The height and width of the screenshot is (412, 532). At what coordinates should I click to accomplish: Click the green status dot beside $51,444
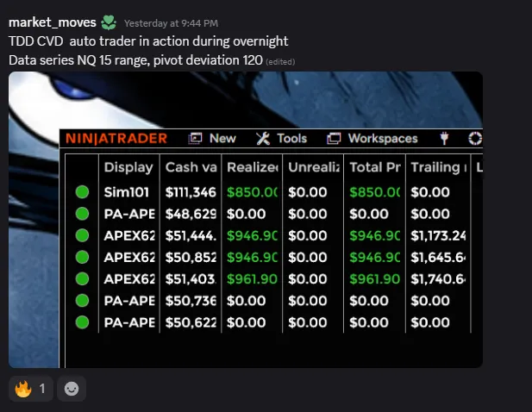point(82,235)
